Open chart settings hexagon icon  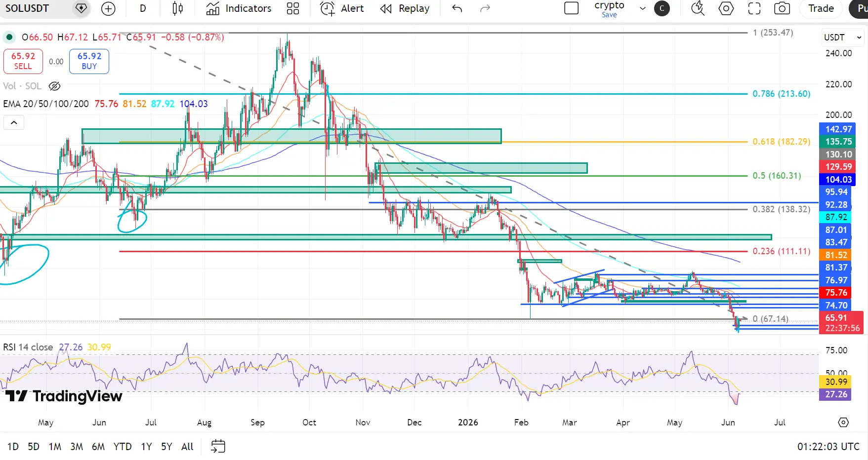tap(726, 8)
